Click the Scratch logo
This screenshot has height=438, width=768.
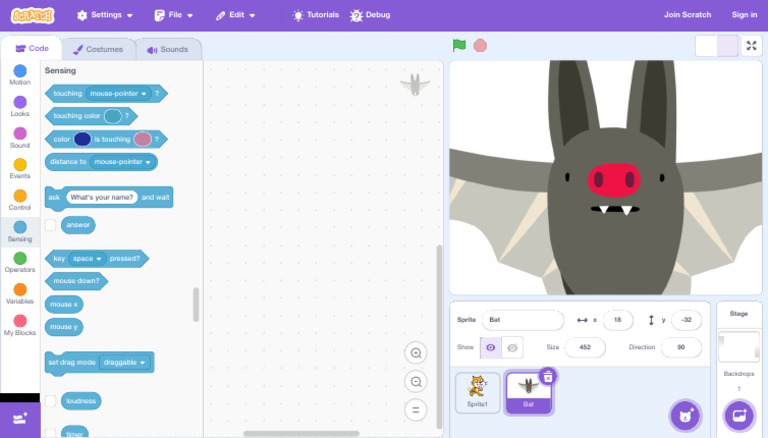(x=32, y=15)
